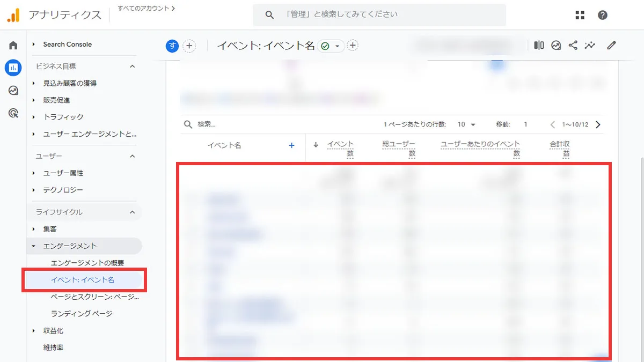This screenshot has width=644, height=362.
Task: Open the Advertising icon in the left rail
Action: (x=13, y=113)
